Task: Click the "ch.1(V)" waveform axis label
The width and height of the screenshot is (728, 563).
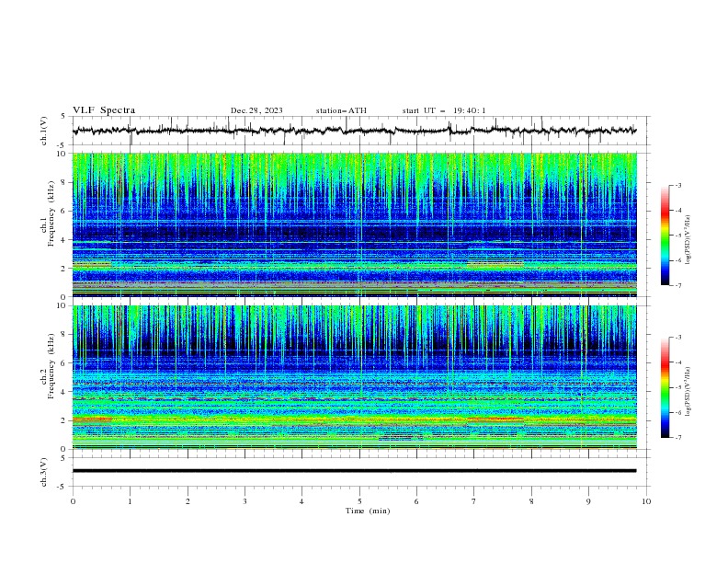Action: pos(44,131)
